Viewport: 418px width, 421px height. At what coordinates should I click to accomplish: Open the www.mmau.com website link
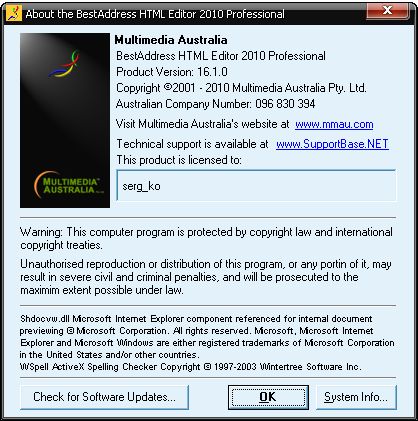click(334, 124)
